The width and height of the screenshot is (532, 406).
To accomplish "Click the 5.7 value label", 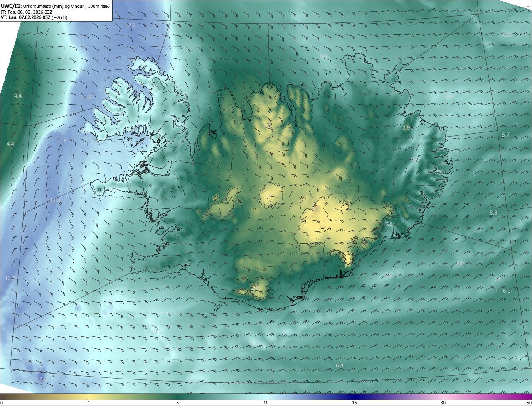I will [506, 135].
